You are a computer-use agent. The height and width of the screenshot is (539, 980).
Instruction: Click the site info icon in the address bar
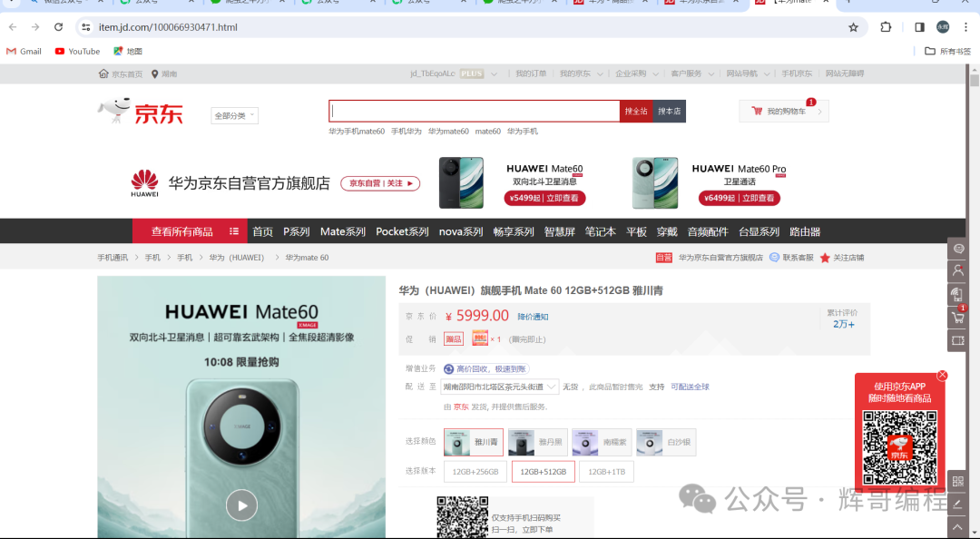click(86, 27)
